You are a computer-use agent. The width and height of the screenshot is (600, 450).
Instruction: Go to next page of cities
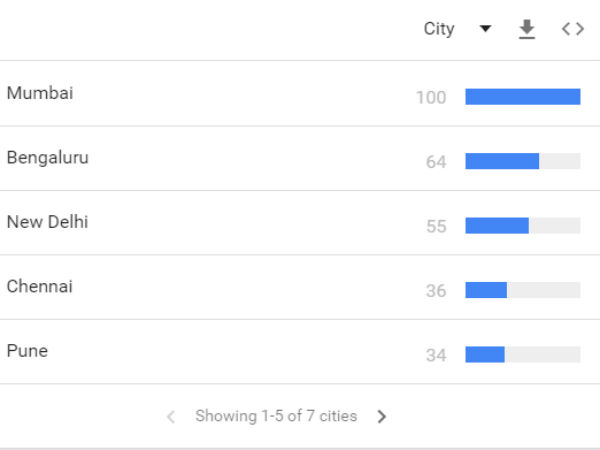381,417
